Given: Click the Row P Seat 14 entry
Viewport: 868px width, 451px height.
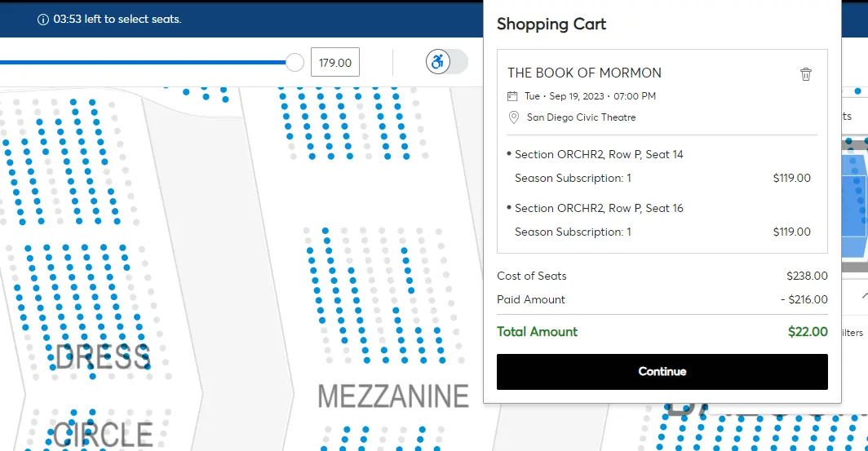Looking at the screenshot, I should click(x=599, y=154).
